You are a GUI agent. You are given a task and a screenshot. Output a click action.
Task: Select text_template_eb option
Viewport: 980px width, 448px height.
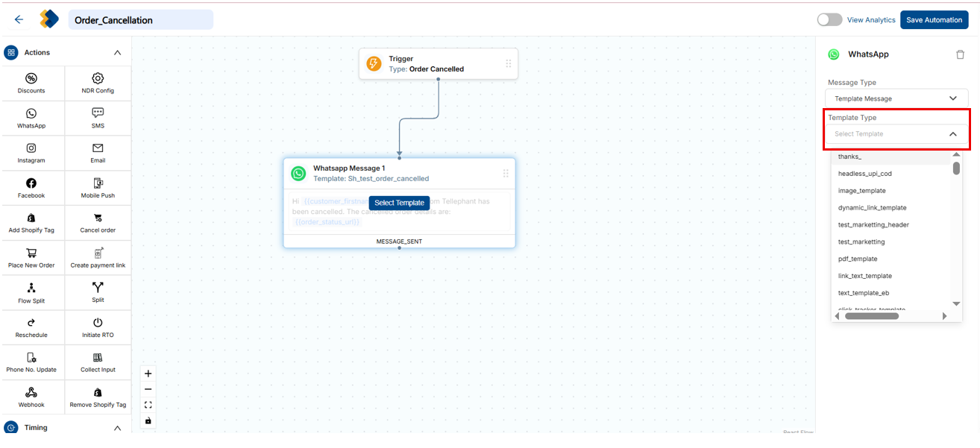(891, 294)
